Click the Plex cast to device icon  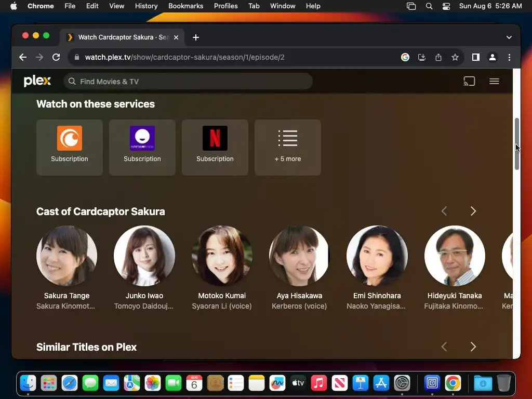tap(469, 81)
